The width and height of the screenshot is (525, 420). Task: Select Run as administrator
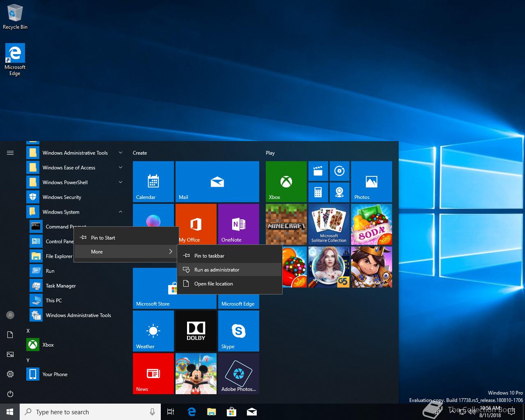pos(230,270)
